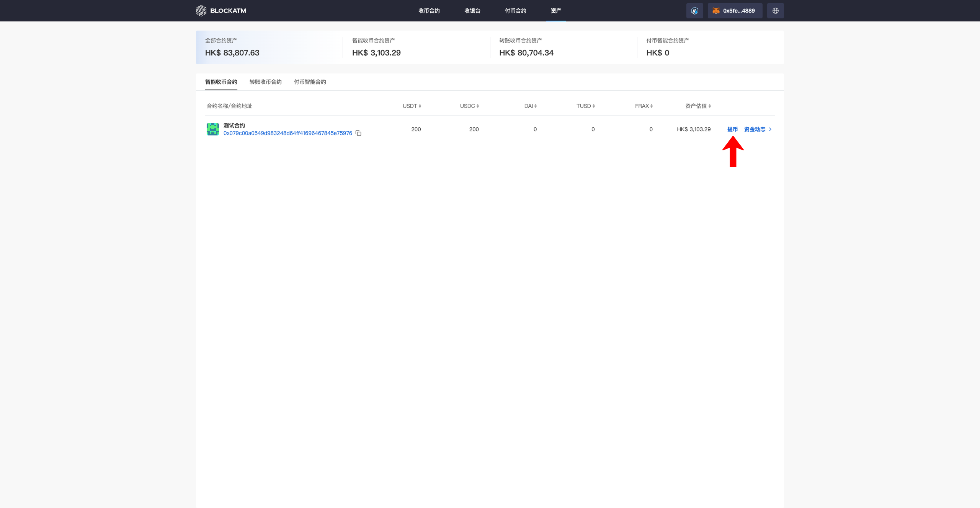Sort the table by USDC column
The height and width of the screenshot is (508, 980).
[469, 106]
